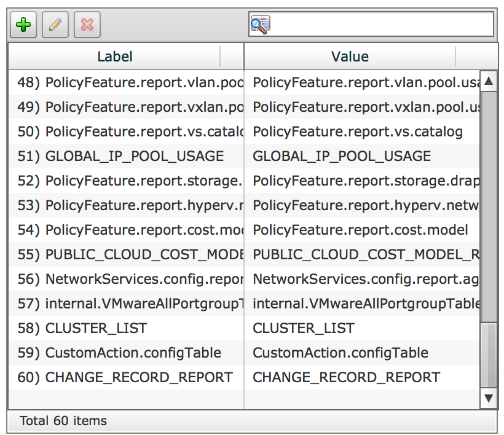This screenshot has width=504, height=435.
Task: Click value NetworkServices.config.report.ag cell
Action: point(362,279)
